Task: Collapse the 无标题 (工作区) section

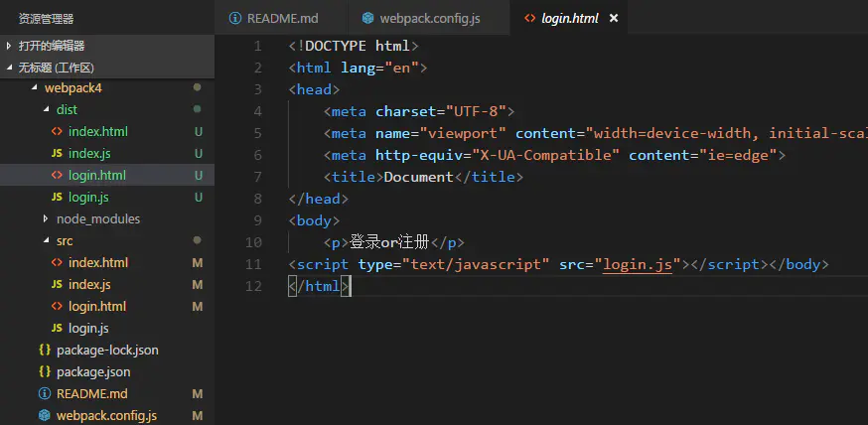Action: point(107,68)
